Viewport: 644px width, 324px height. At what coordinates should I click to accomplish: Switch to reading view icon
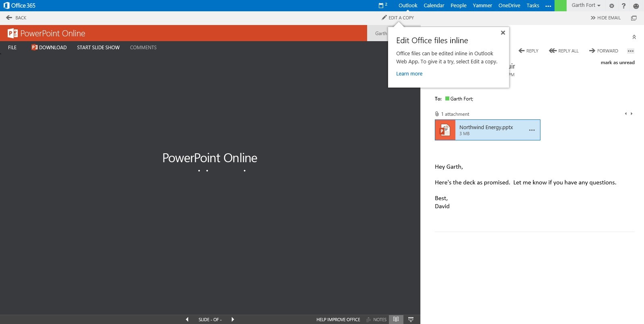point(396,320)
